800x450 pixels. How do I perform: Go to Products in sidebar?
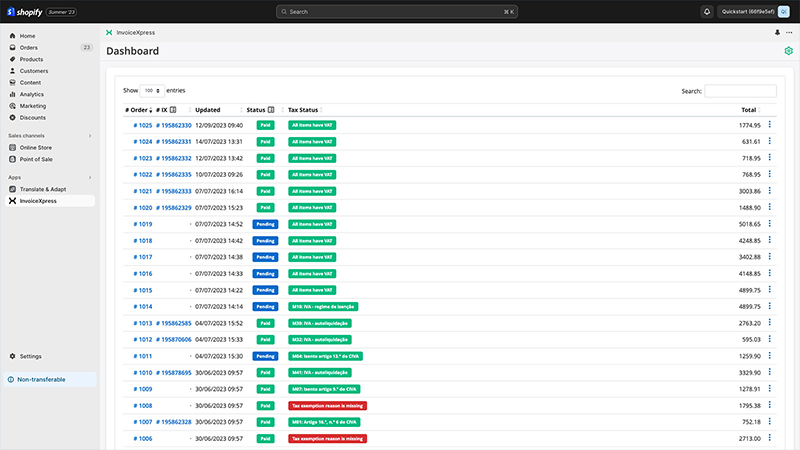31,59
